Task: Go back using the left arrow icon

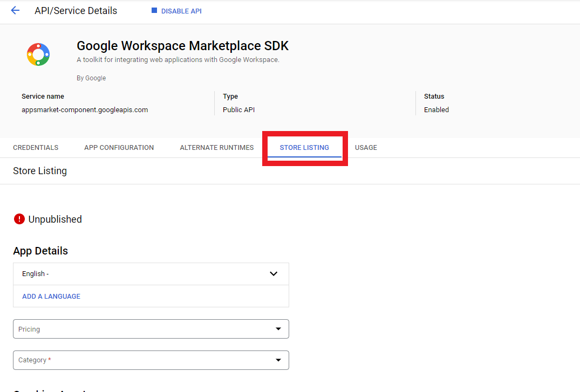Action: coord(15,10)
